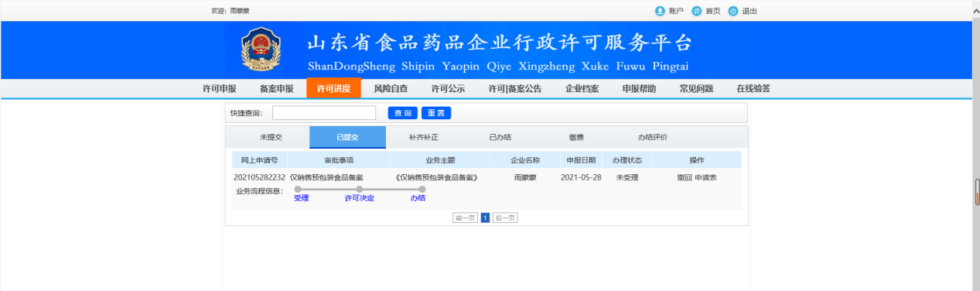Viewport: 980px width, 291px height.
Task: Click the 首页 home icon
Action: pos(697,11)
